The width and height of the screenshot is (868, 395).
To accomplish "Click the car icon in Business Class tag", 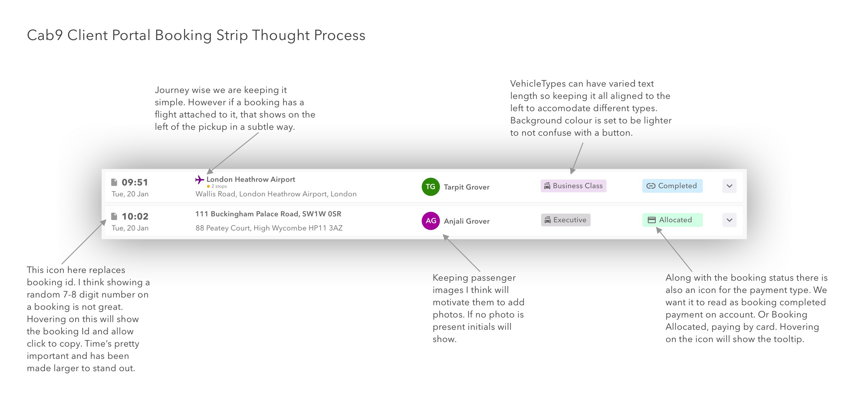I will (x=547, y=186).
